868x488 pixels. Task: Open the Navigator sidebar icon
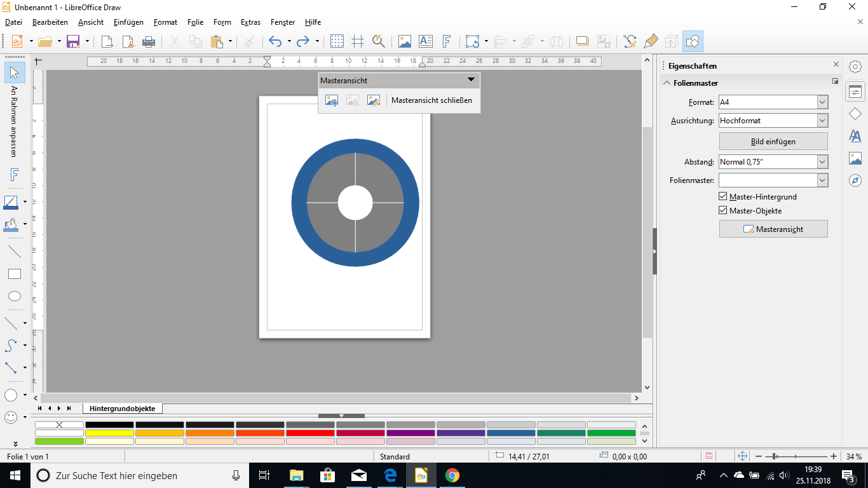point(855,180)
